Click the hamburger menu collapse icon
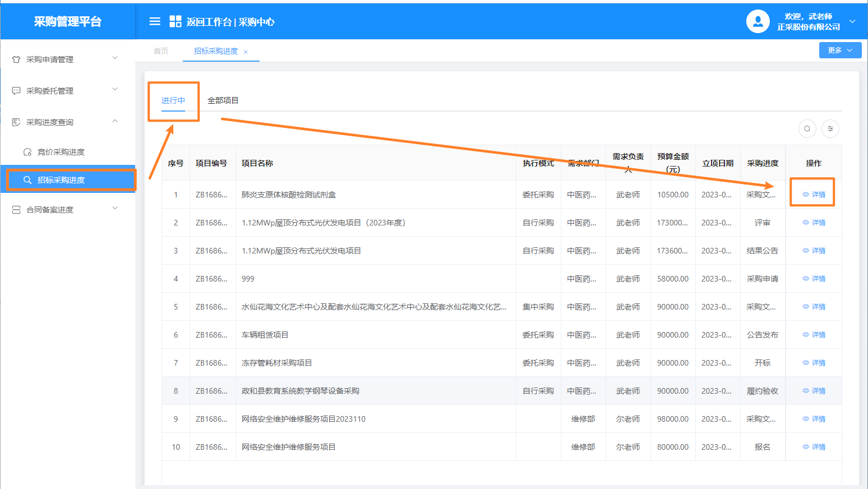 pyautogui.click(x=155, y=21)
